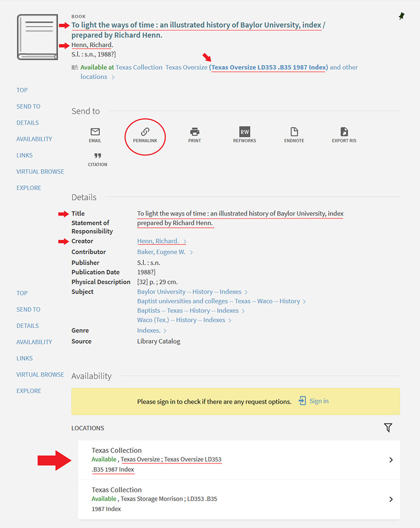This screenshot has width=420, height=528.
Task: Click the Export RIS icon
Action: click(344, 135)
